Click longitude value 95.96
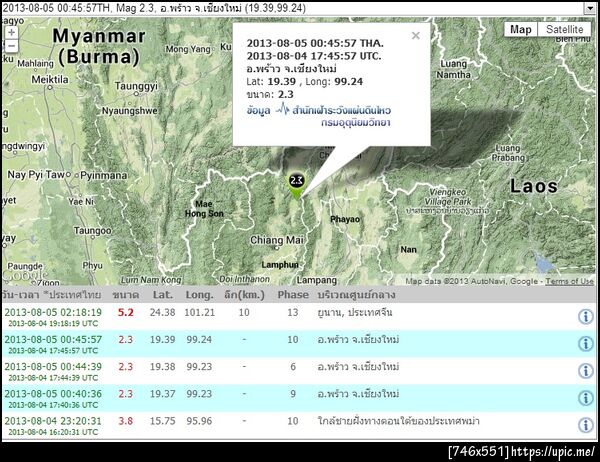The width and height of the screenshot is (600, 462). 199,421
